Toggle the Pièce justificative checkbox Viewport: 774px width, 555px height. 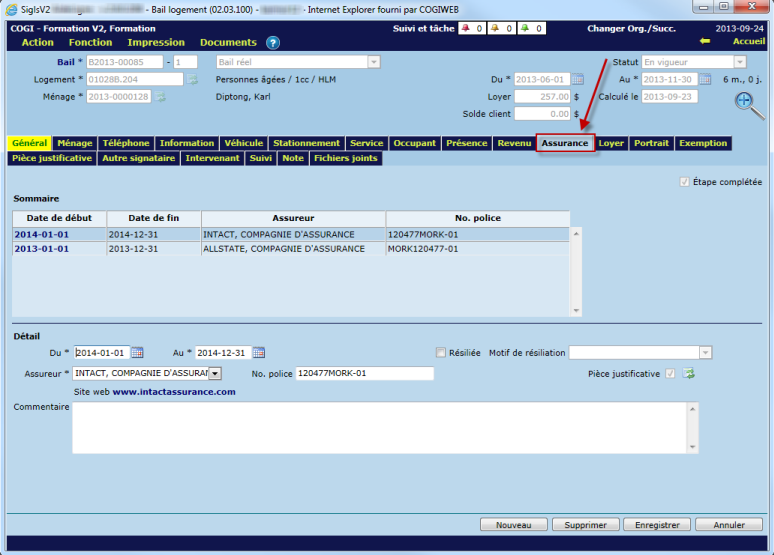point(671,374)
